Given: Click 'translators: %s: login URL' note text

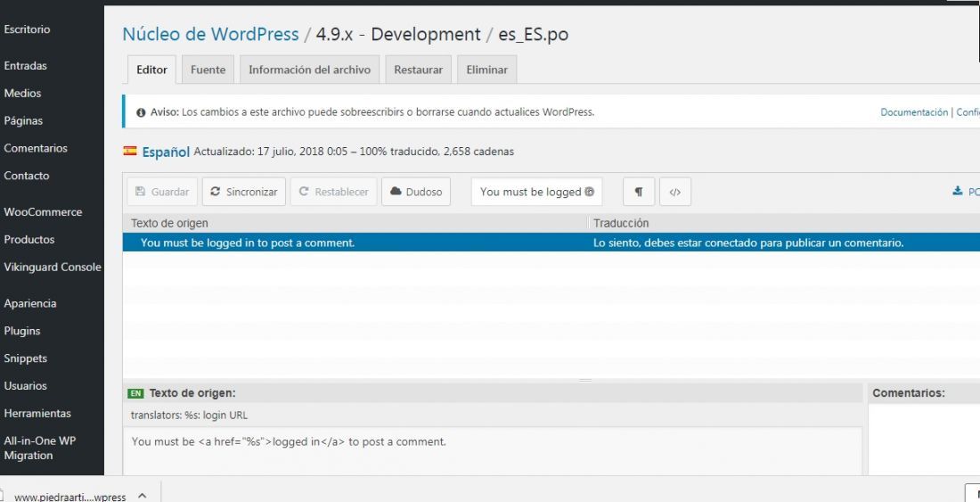Looking at the screenshot, I should (190, 416).
